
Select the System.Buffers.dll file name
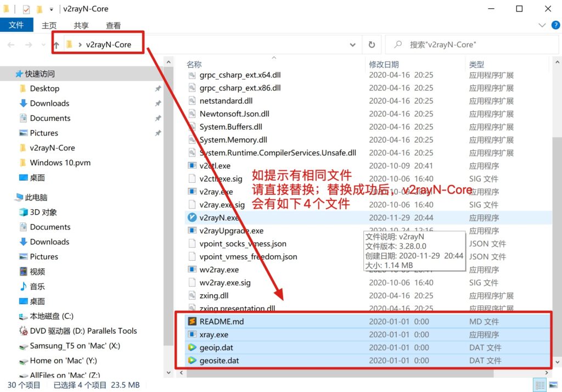click(231, 127)
